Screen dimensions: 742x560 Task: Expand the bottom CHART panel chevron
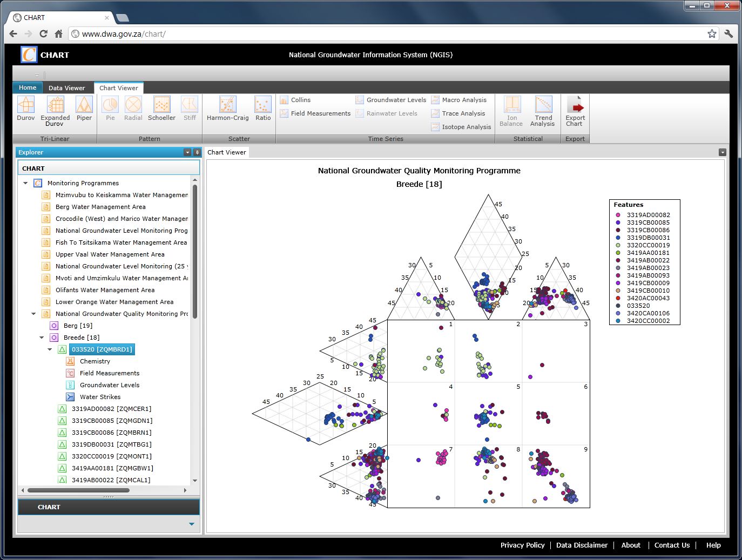tap(192, 524)
